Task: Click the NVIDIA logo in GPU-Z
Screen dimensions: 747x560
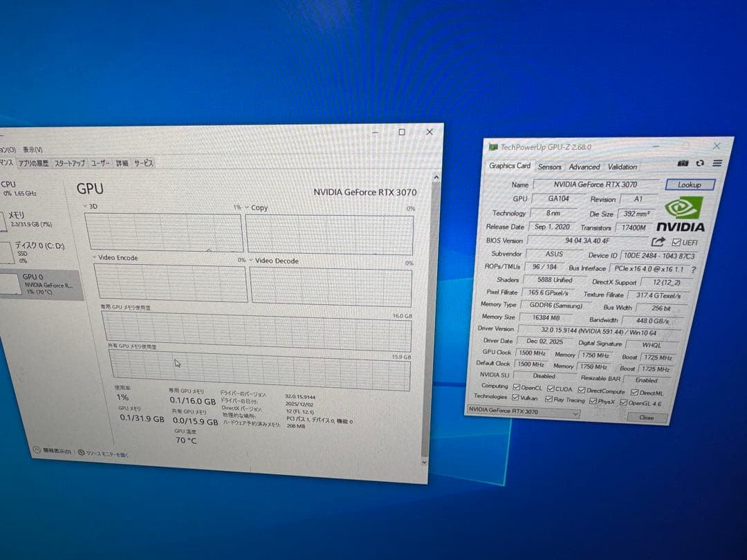Action: pos(682,214)
